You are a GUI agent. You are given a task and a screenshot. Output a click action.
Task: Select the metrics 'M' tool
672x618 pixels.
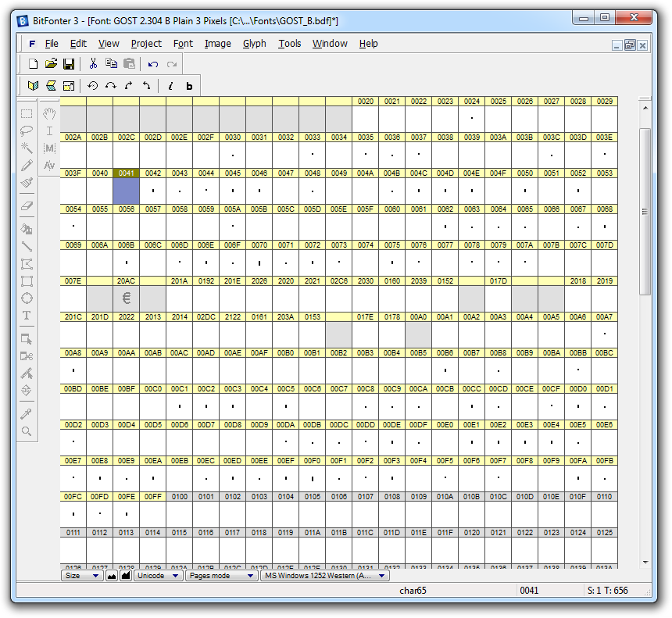click(49, 148)
